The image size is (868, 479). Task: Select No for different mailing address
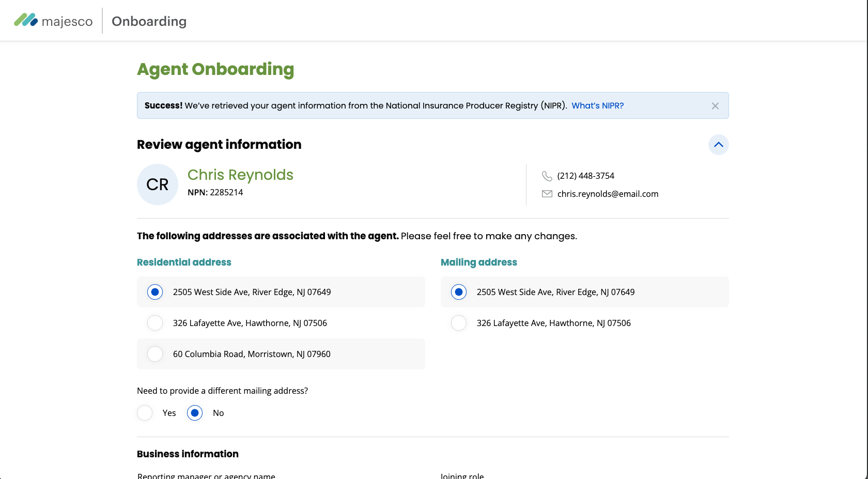(x=195, y=413)
